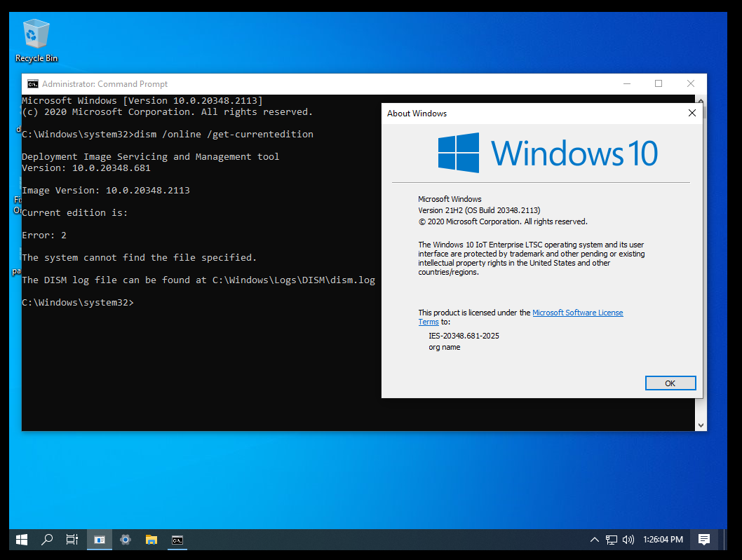This screenshot has width=742, height=560.
Task: Open File Explorer from the taskbar
Action: pyautogui.click(x=151, y=540)
